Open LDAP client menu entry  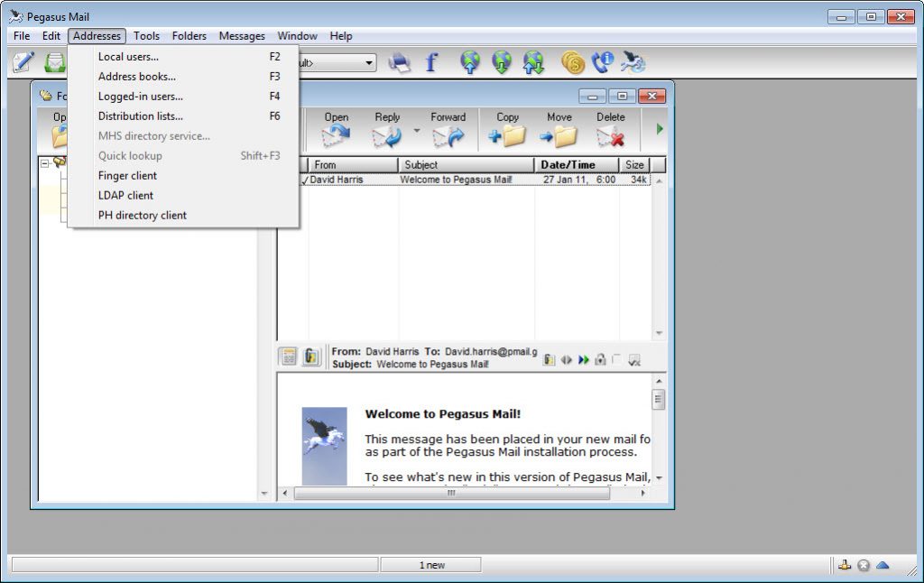coord(183,195)
